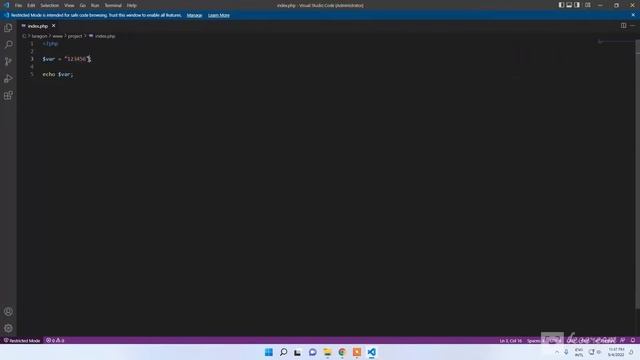This screenshot has width=640, height=360.
Task: Open the Chat taskbar icon
Action: 313,352
